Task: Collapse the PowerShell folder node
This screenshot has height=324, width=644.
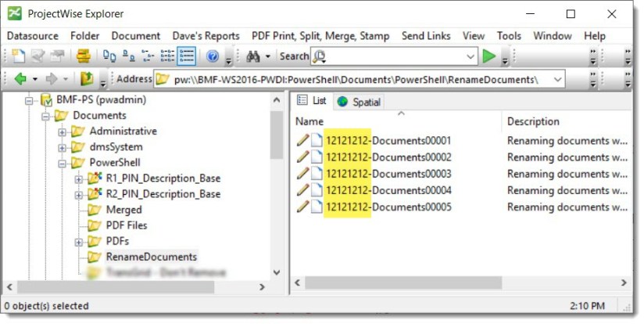Action: 62,163
